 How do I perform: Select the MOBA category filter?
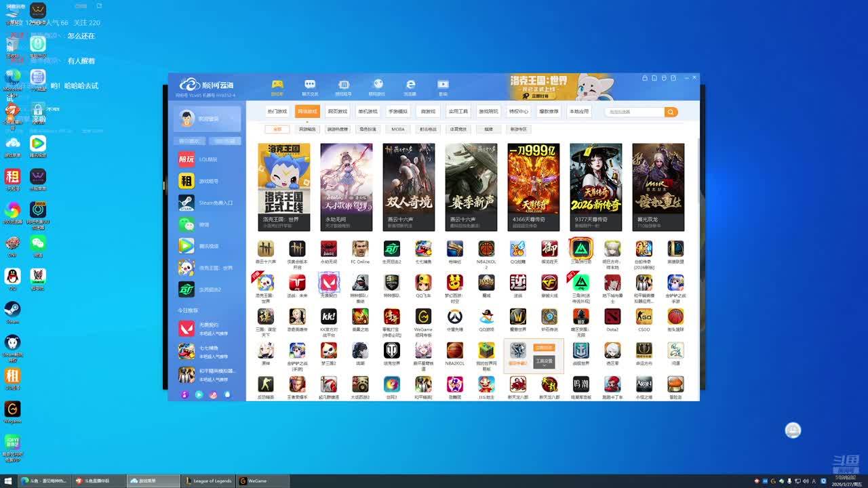398,129
